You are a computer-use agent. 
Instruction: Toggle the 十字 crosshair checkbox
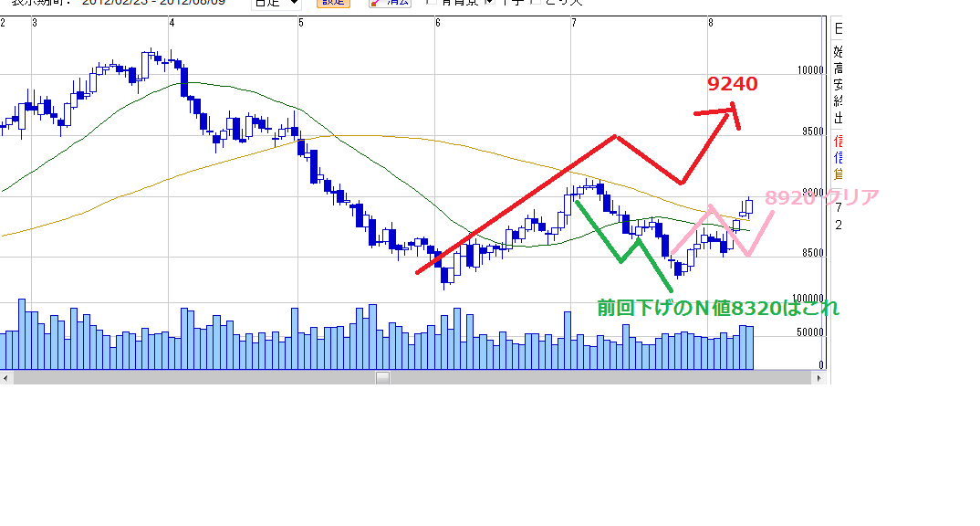(x=490, y=3)
